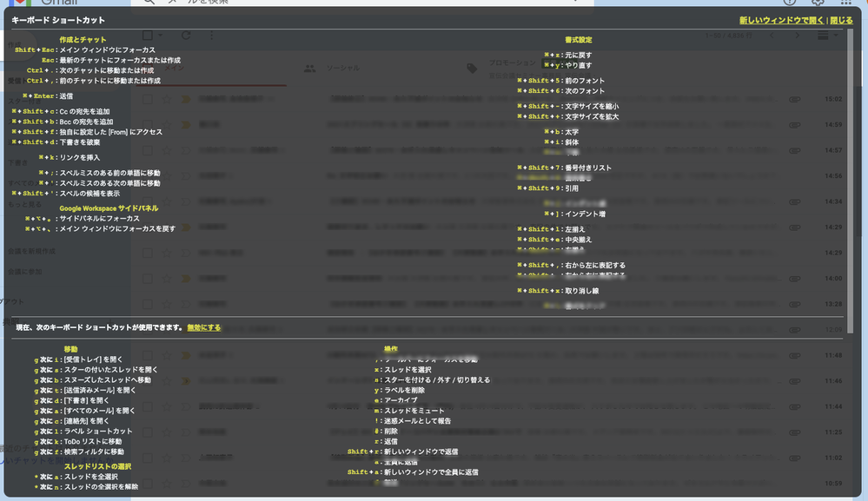Click the attachment paperclip on the 14:59 email
This screenshot has height=501, width=868.
(795, 124)
